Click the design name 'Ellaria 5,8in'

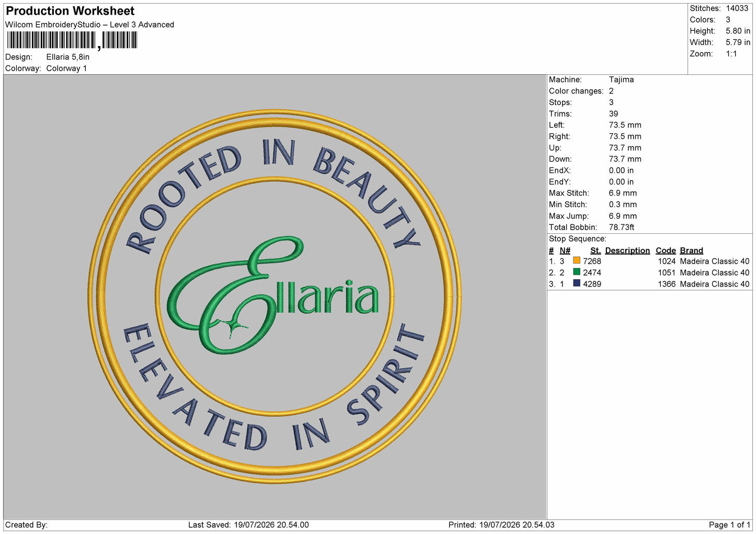coord(67,57)
